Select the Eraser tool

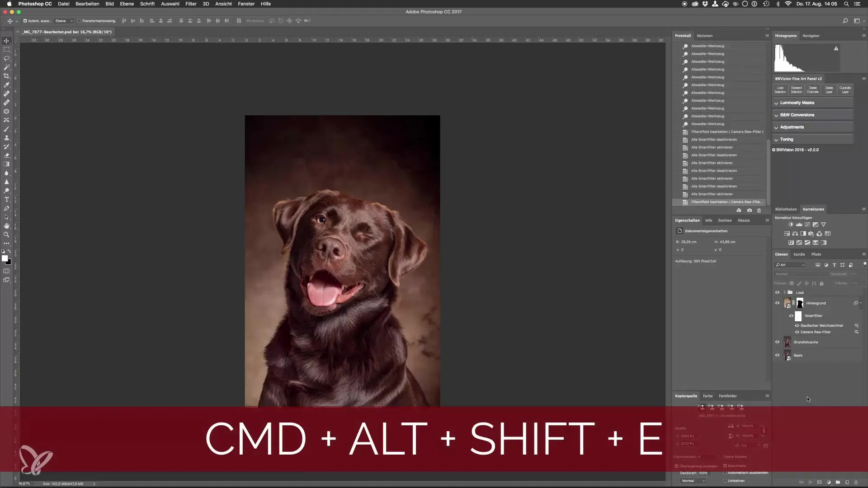pos(6,155)
